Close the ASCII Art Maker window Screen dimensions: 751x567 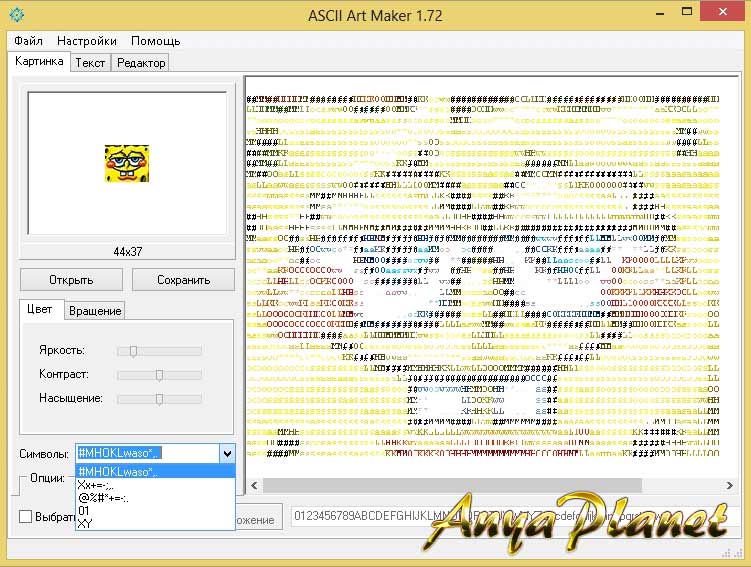coord(723,11)
